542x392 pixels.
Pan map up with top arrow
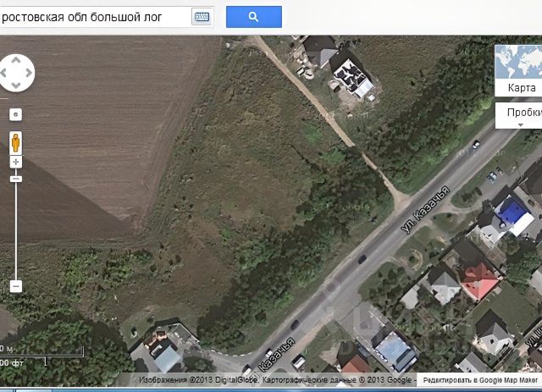click(16, 60)
